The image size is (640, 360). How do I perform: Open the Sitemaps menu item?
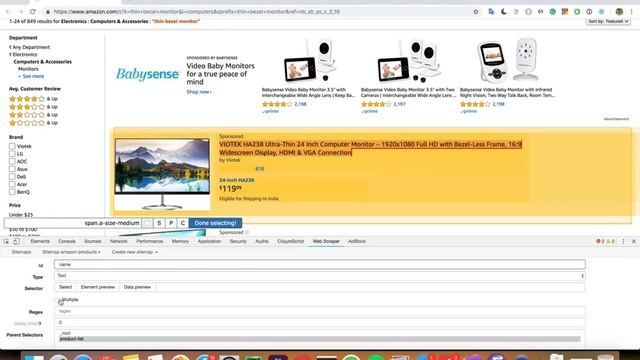[x=21, y=252]
